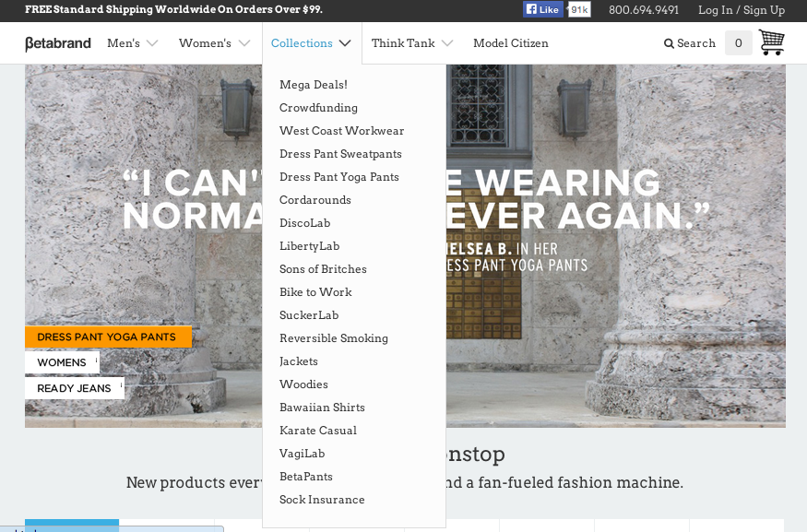Select DiscoLab from the menu
The height and width of the screenshot is (532, 807).
pyautogui.click(x=304, y=223)
